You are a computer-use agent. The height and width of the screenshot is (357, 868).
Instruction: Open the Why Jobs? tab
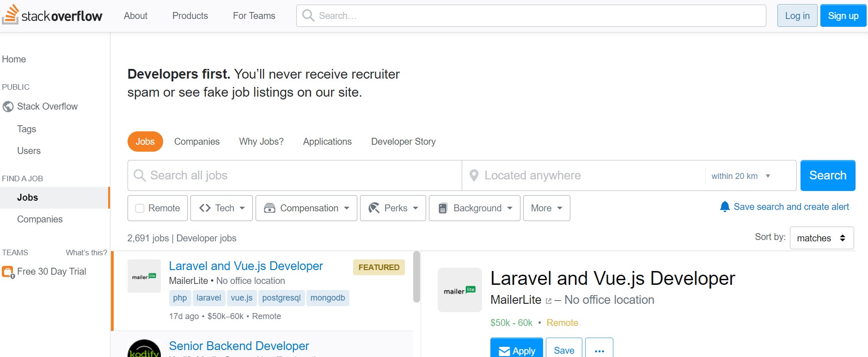click(x=261, y=142)
